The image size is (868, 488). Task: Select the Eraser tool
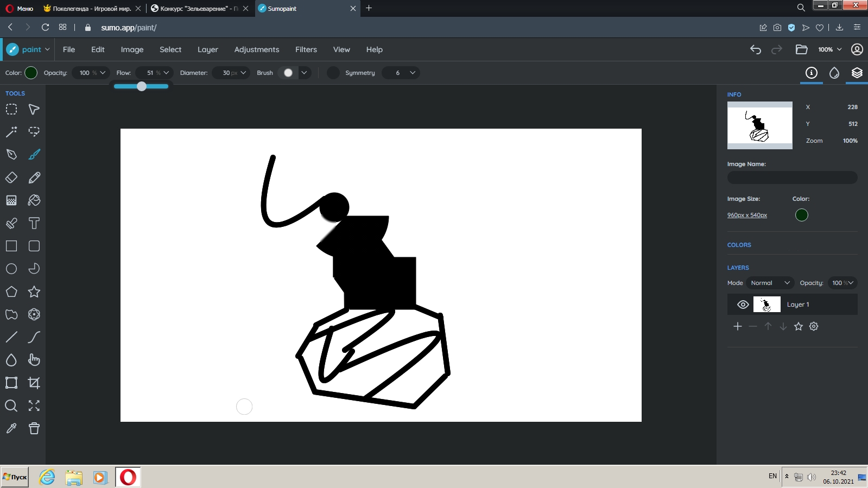pos(11,178)
